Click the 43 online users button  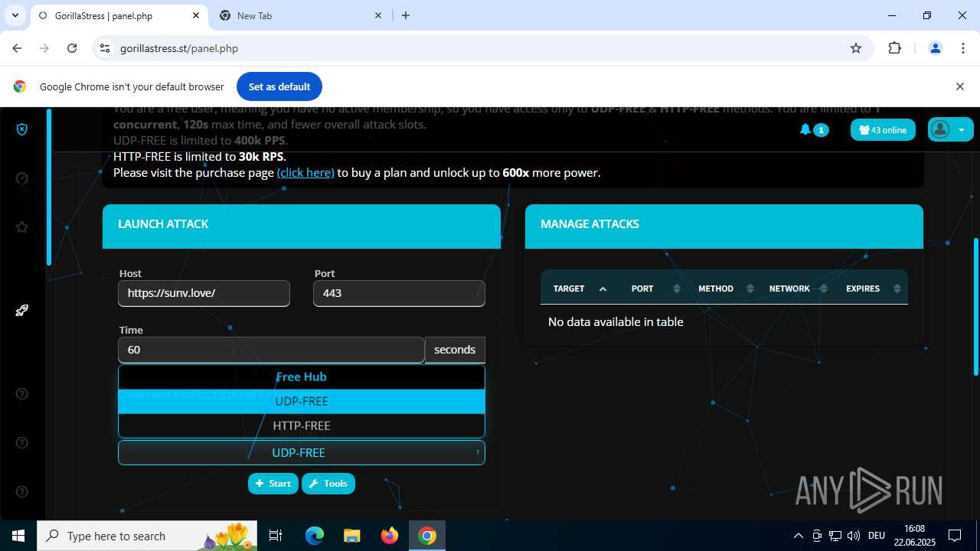point(883,130)
